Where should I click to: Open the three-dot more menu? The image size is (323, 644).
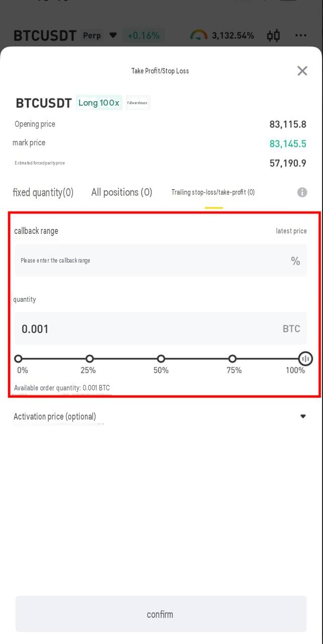pos(301,36)
